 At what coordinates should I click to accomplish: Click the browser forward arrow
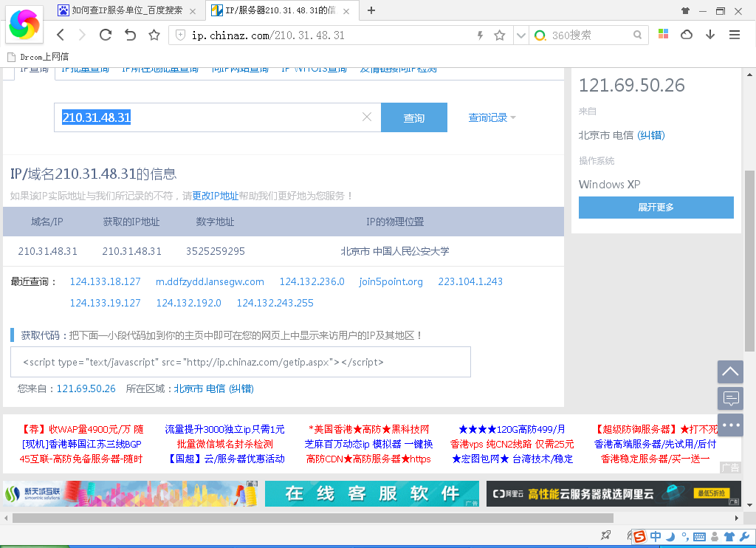coord(82,35)
